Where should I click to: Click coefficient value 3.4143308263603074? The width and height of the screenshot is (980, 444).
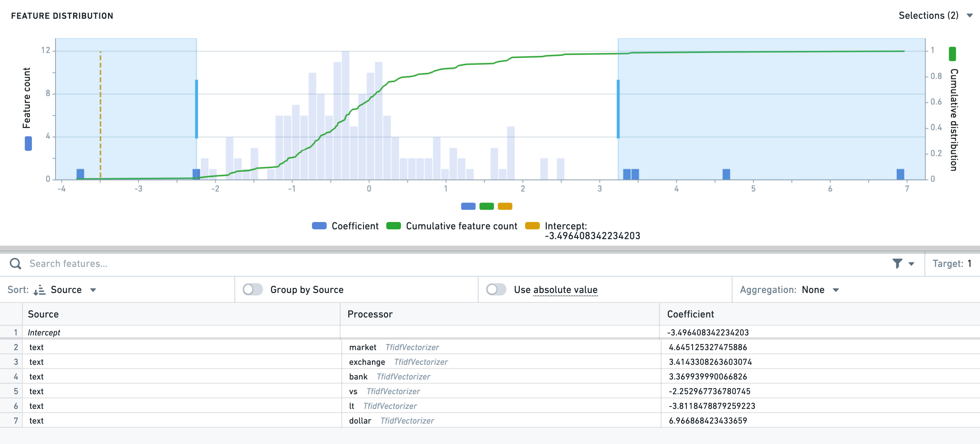pos(710,362)
